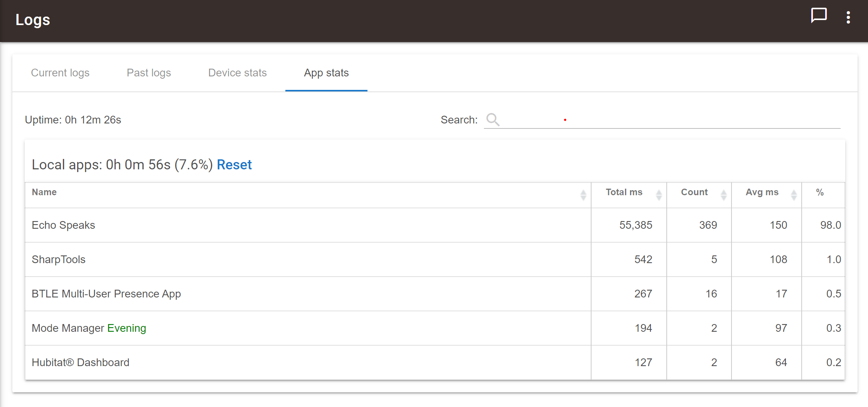
Task: Reset the Local apps statistics
Action: 234,165
